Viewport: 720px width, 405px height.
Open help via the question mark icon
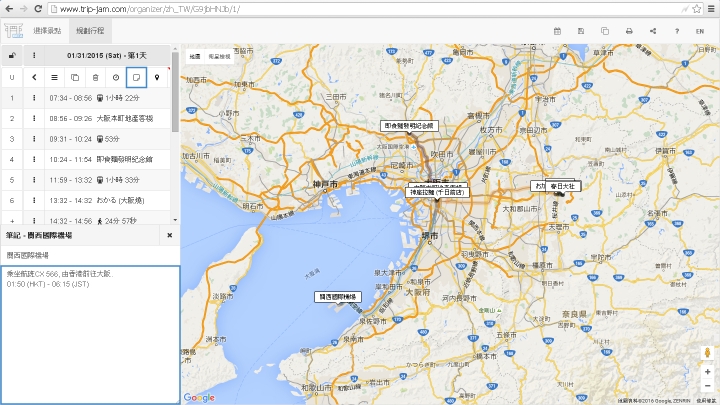[677, 31]
